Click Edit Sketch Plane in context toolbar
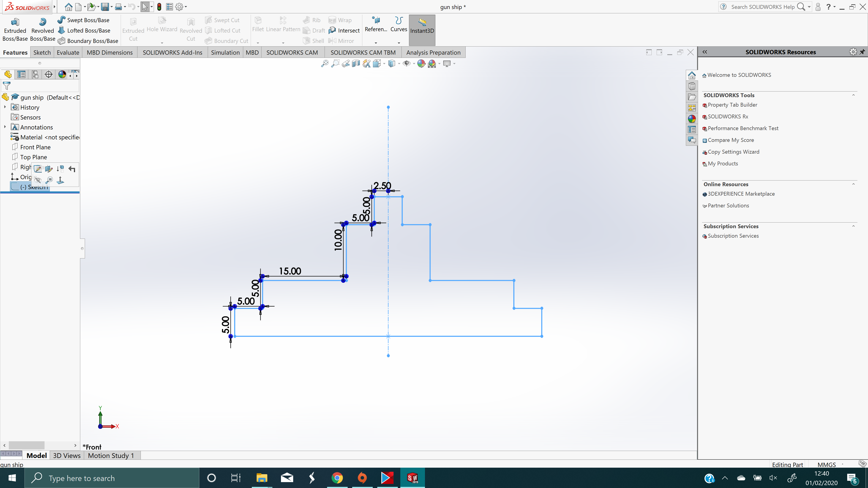This screenshot has width=868, height=488. pos(49,169)
